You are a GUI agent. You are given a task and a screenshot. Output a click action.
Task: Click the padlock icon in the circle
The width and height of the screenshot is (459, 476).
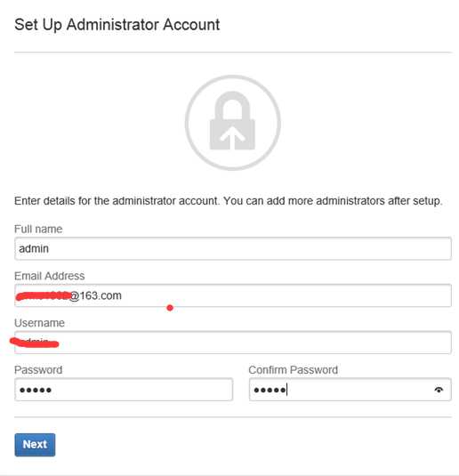pos(232,123)
